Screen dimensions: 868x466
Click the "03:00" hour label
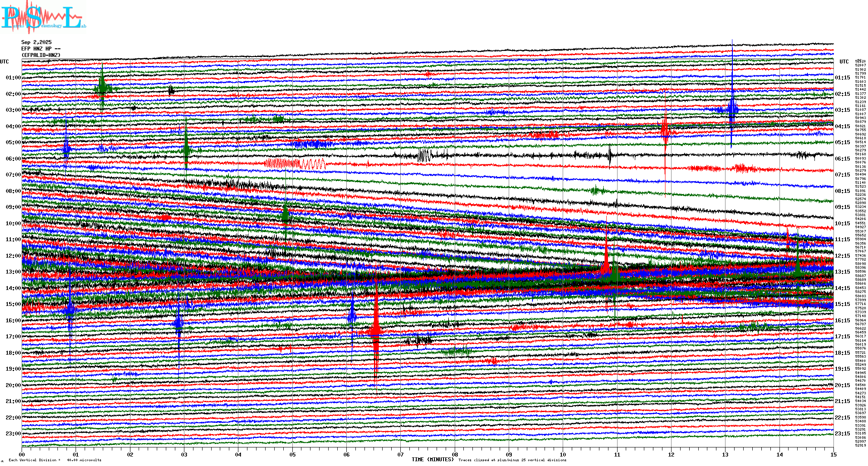13,110
